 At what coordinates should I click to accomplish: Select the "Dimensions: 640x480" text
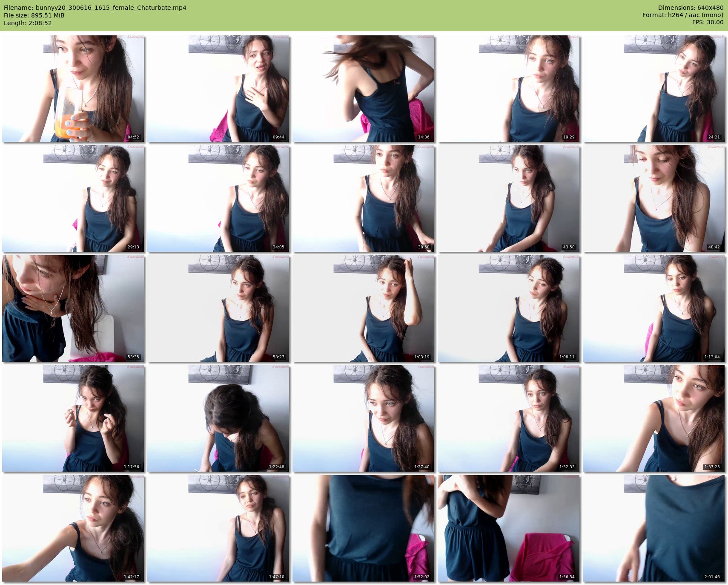point(691,8)
